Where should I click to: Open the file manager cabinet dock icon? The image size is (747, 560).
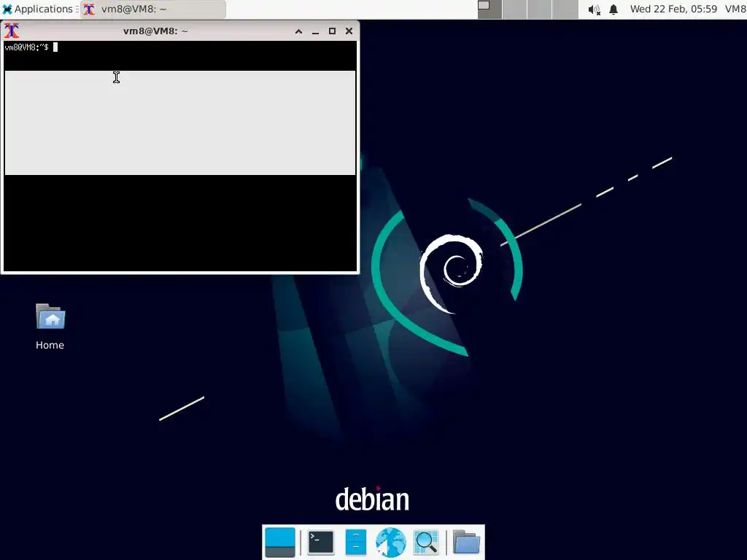coord(355,542)
